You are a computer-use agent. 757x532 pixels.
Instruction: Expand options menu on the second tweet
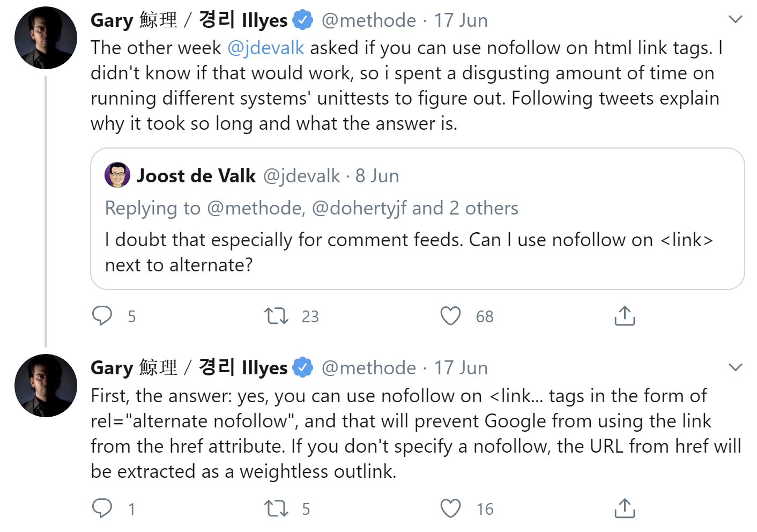(734, 367)
